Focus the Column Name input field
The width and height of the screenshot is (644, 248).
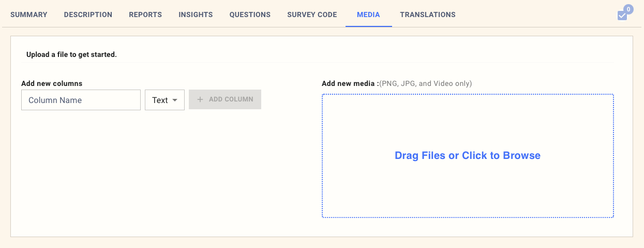tap(81, 100)
